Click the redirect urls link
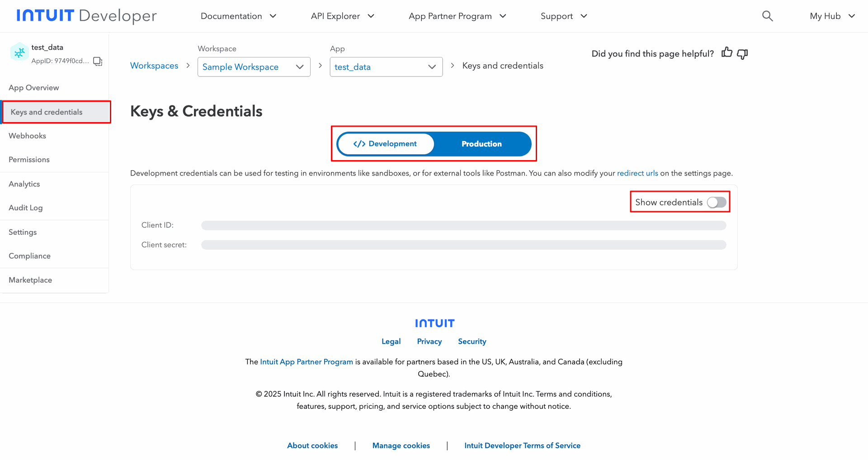Screen dimensions: 868x460 tap(637, 173)
